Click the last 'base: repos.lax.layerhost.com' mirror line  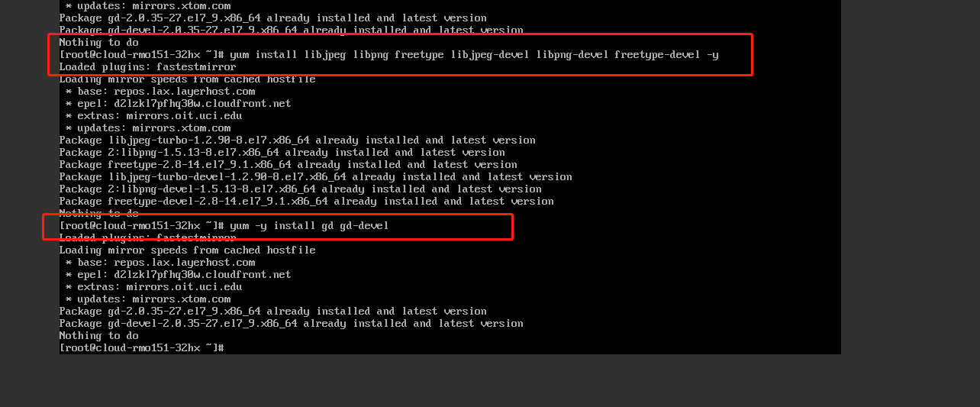pos(160,263)
